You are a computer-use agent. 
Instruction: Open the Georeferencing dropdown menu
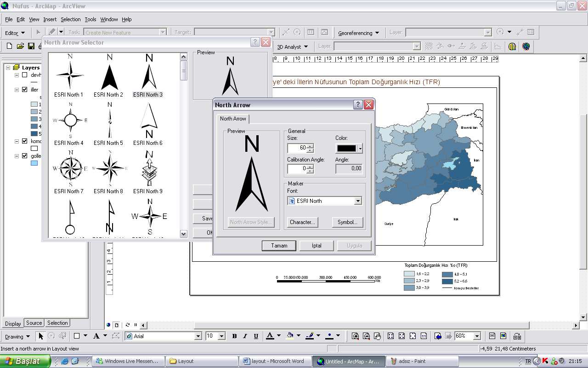coord(359,33)
